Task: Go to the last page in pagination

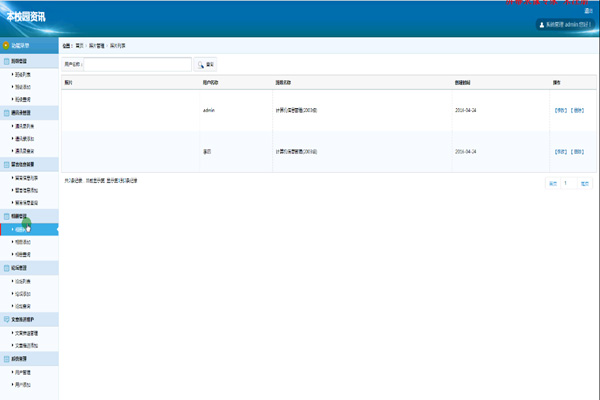Action: point(585,183)
